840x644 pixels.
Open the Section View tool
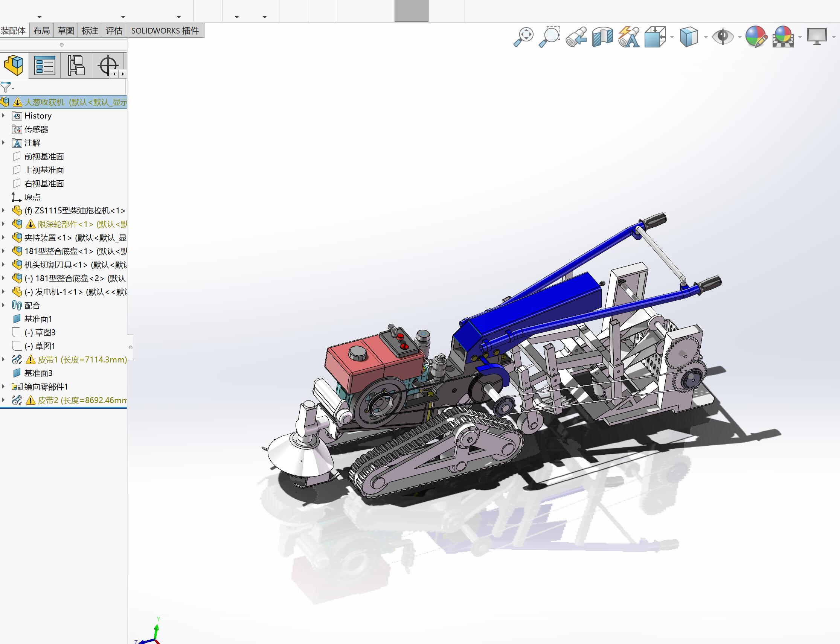click(602, 37)
